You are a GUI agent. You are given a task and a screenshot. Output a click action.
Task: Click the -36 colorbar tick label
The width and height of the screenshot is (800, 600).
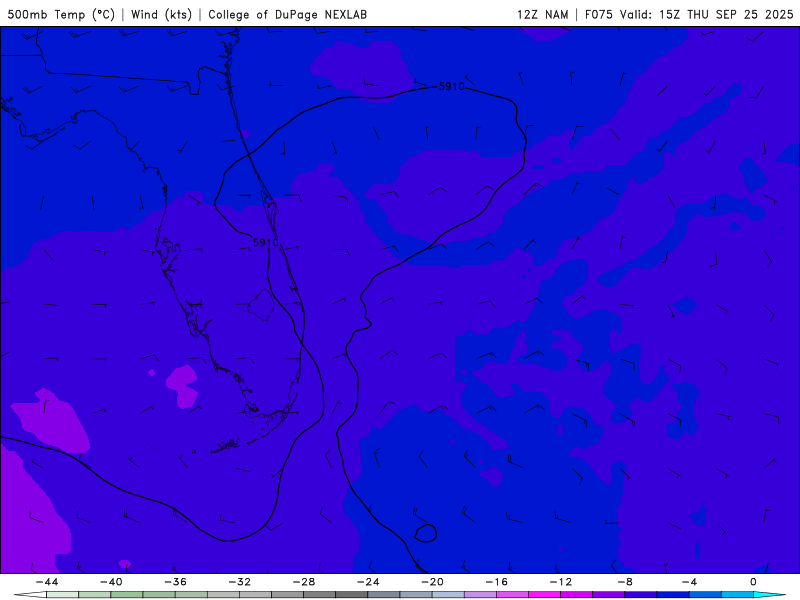176,582
